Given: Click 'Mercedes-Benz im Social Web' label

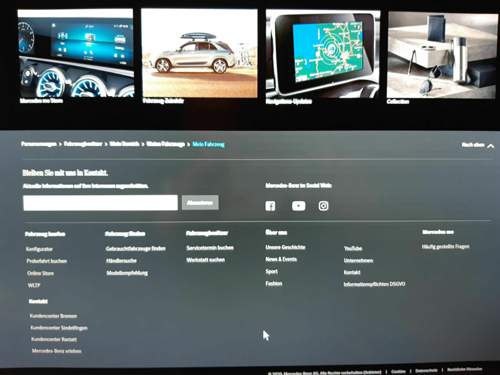Looking at the screenshot, I should [x=298, y=186].
